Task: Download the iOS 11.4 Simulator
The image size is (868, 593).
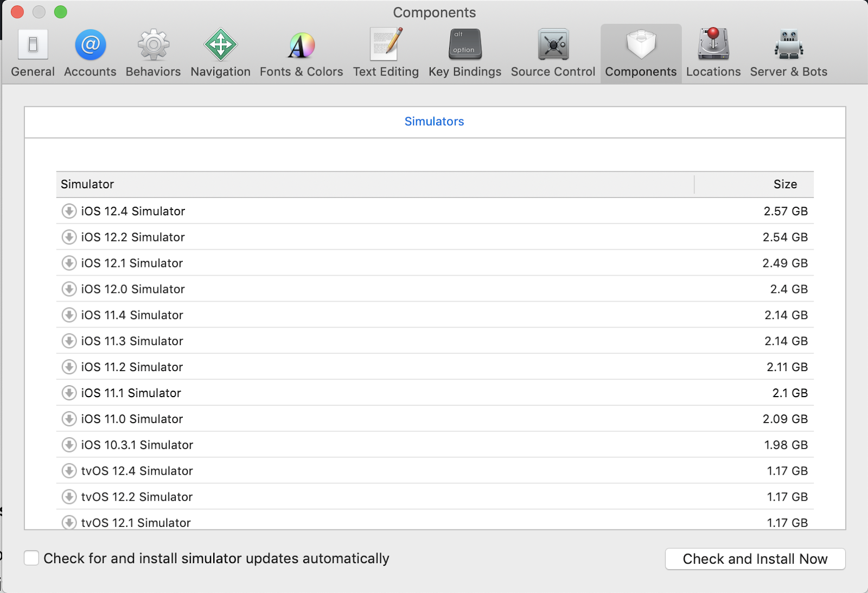Action: click(x=69, y=315)
